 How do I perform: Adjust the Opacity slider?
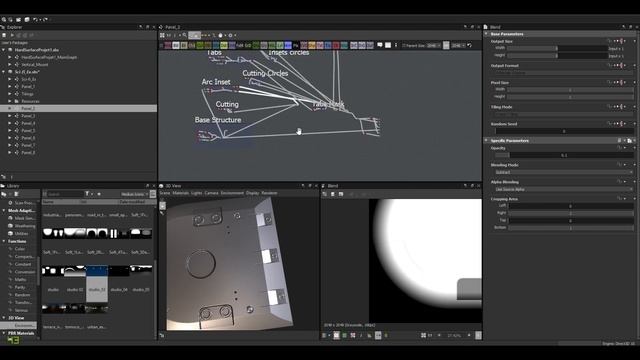pyautogui.click(x=564, y=155)
